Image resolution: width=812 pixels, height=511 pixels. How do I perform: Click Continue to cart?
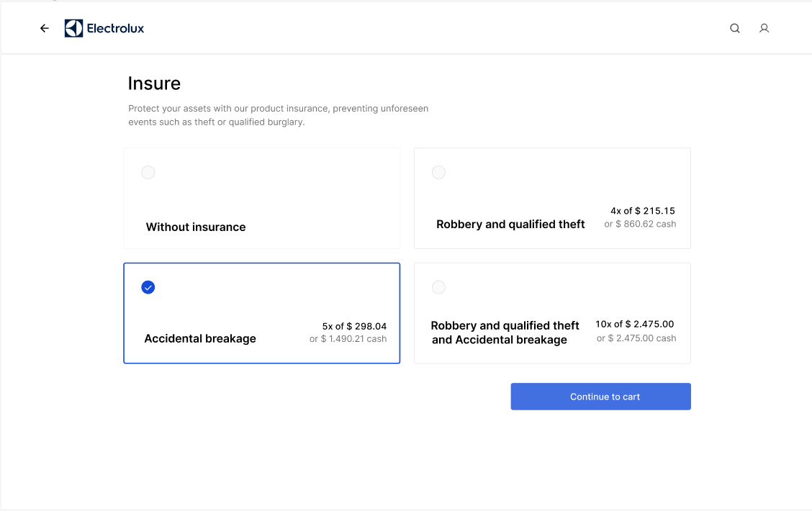[x=600, y=396]
